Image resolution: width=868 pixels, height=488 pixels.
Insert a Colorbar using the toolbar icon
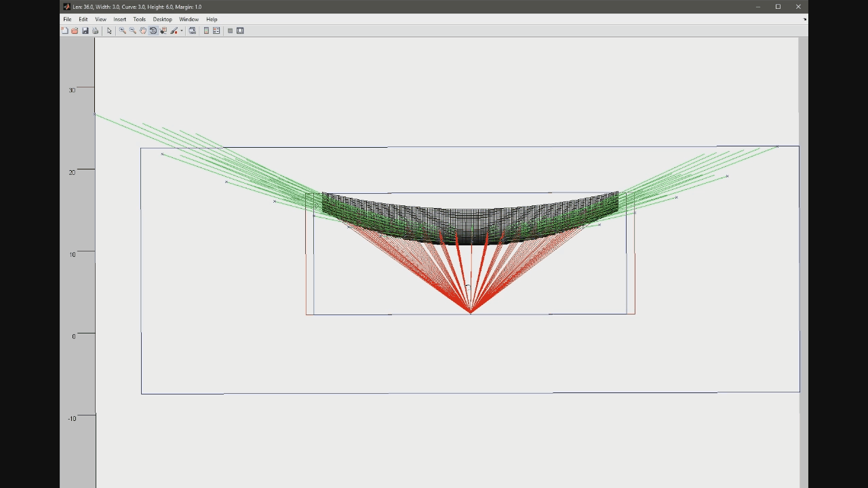[x=206, y=30]
